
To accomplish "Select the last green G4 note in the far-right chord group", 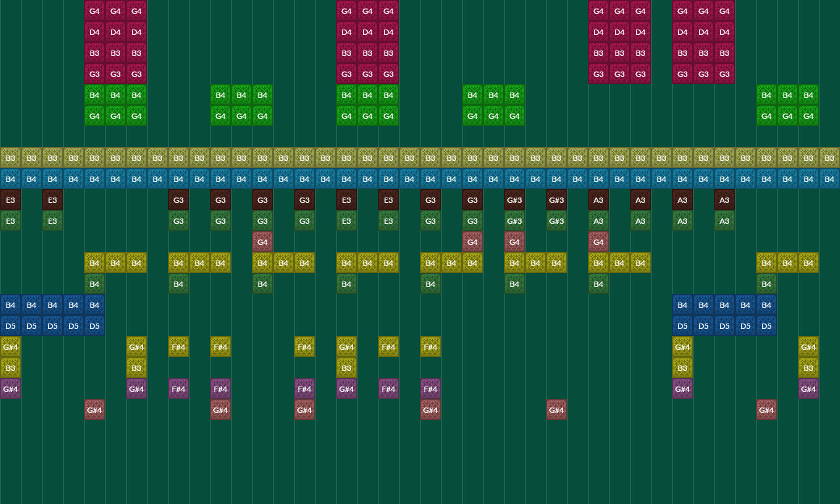I will [x=808, y=115].
